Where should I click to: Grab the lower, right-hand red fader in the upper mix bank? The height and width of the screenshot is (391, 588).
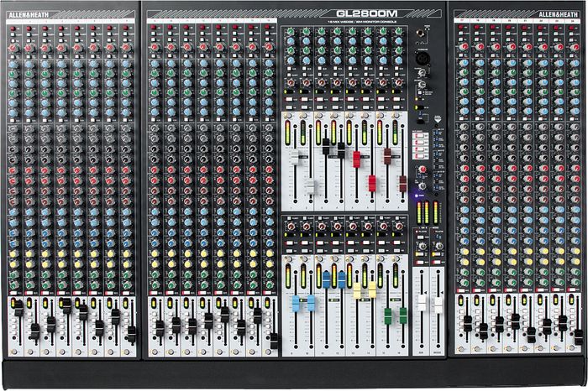(372, 183)
